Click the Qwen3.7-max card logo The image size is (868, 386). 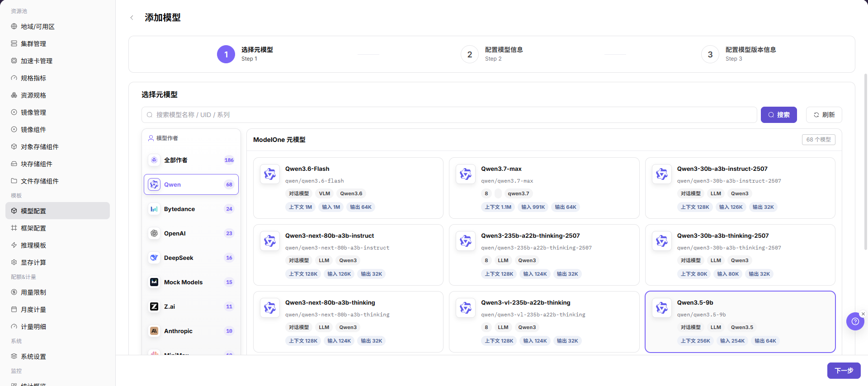coord(466,174)
